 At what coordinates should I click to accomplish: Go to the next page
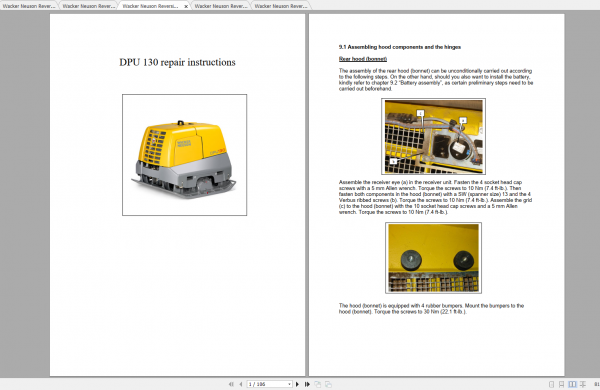pyautogui.click(x=297, y=384)
